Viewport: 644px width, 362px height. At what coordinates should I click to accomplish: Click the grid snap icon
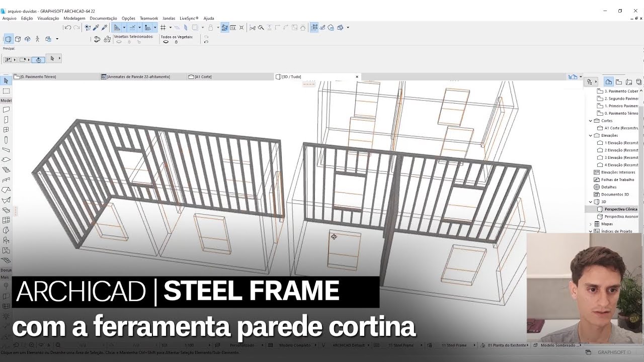[x=163, y=28]
